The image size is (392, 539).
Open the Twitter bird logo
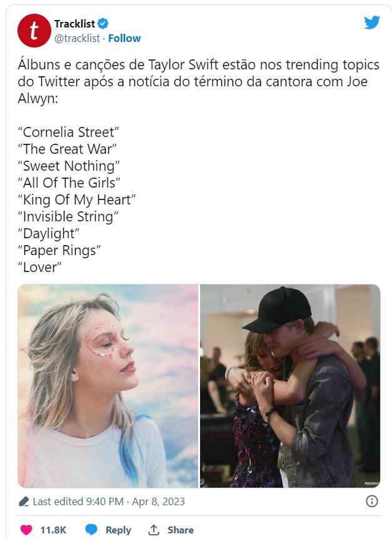pyautogui.click(x=372, y=23)
